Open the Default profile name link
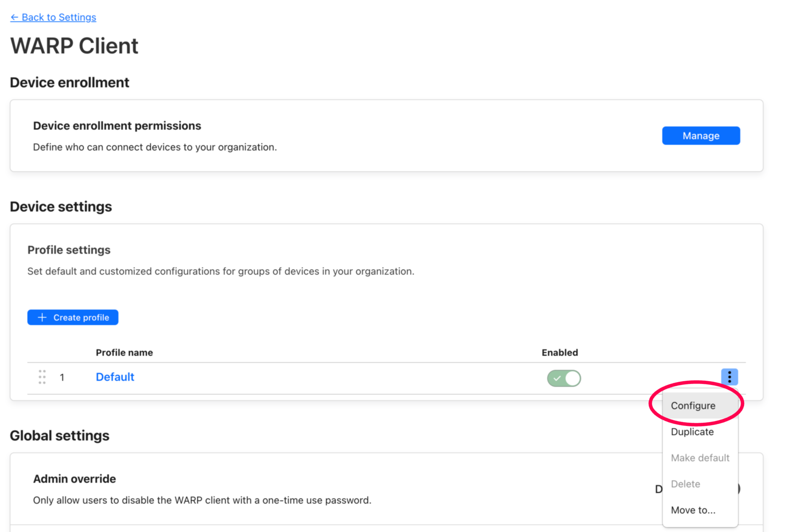Screen dimensions: 787x532 click(x=115, y=377)
